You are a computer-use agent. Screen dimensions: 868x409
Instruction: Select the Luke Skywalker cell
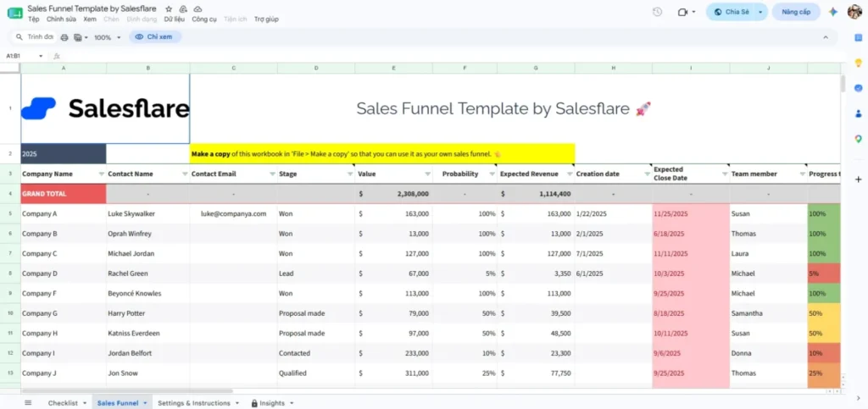(x=147, y=213)
